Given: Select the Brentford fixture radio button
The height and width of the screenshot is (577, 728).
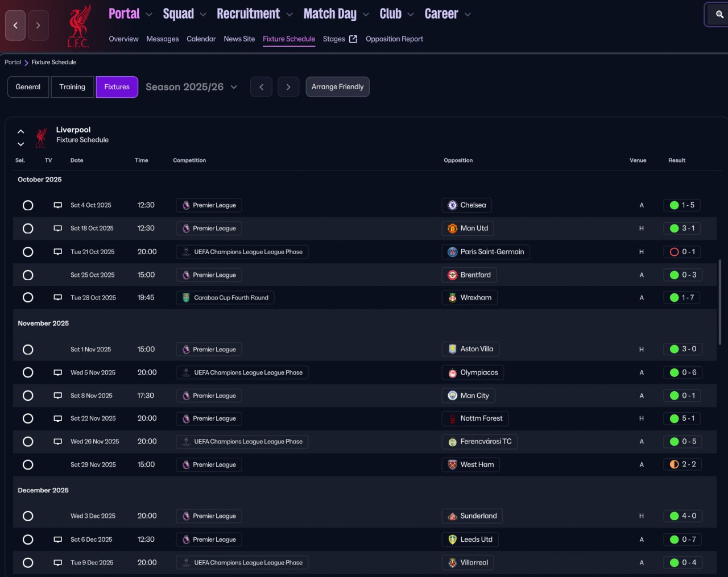Looking at the screenshot, I should click(28, 275).
